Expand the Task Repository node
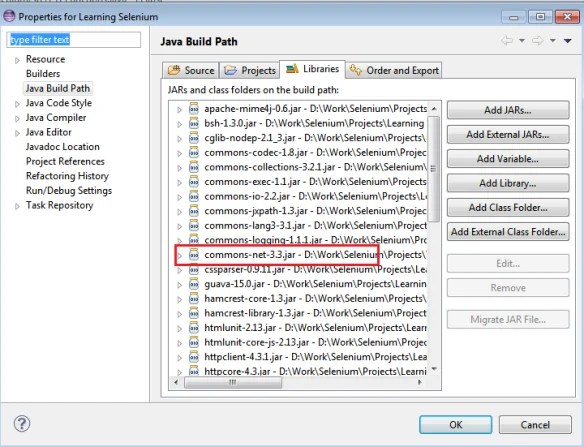The width and height of the screenshot is (584, 447). click(x=17, y=206)
